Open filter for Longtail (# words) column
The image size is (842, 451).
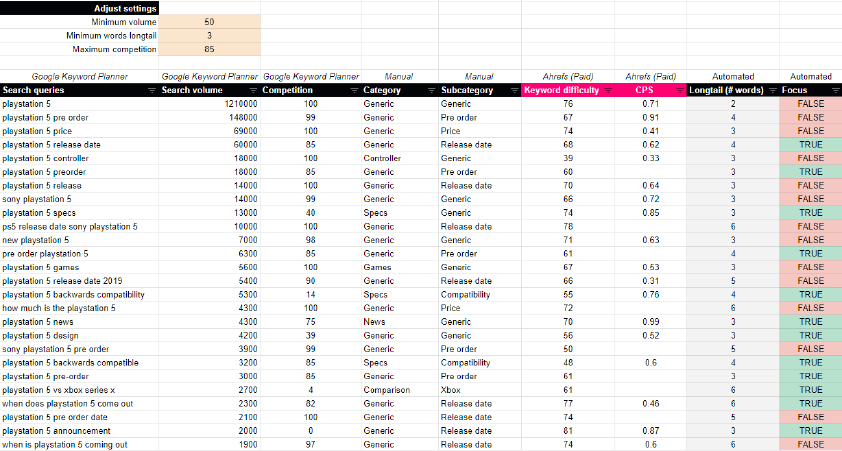click(773, 90)
